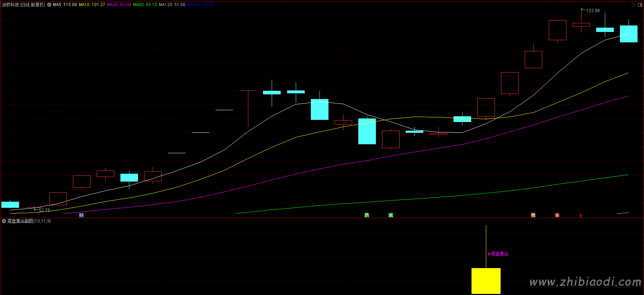
Task: Click the red 涨 event marker
Action: point(557,215)
